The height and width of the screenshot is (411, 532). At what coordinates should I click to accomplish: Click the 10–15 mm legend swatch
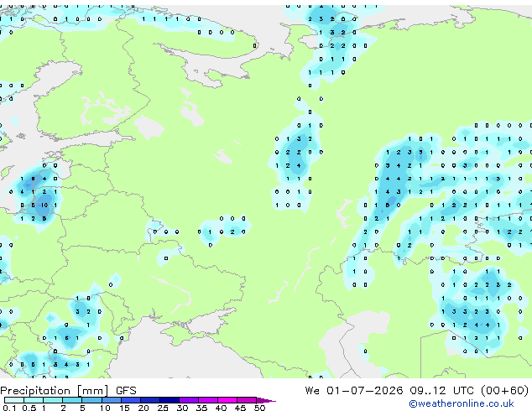pos(111,400)
